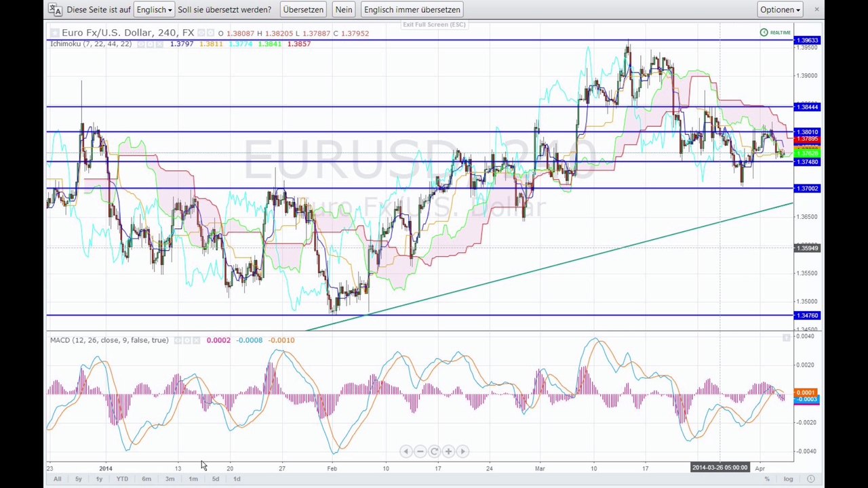Image resolution: width=868 pixels, height=488 pixels.
Task: Open the Optionen dropdown
Action: click(781, 9)
